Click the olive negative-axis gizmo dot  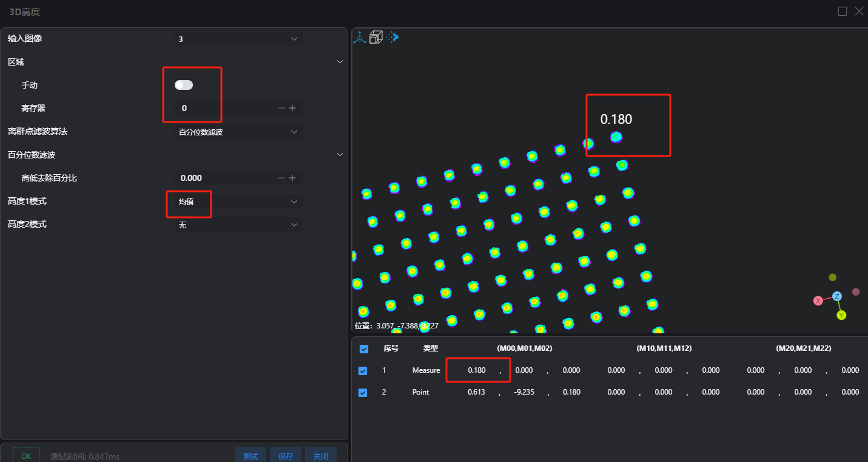point(833,277)
